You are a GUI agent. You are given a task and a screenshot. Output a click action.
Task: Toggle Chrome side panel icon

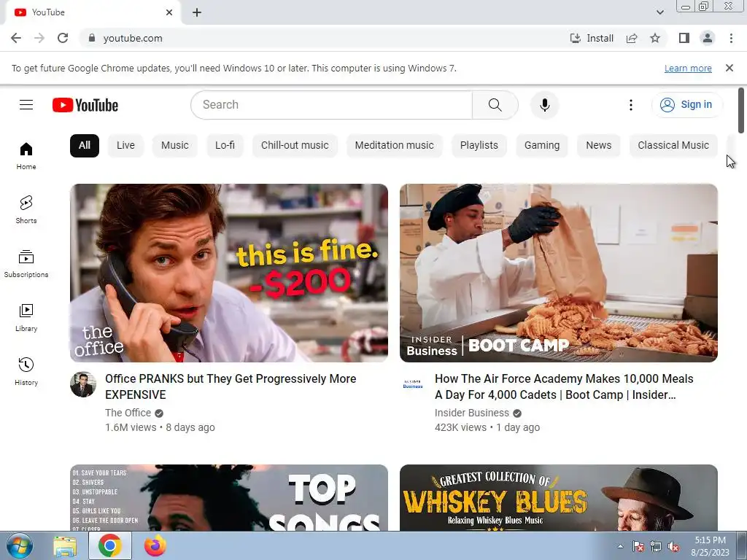[684, 38]
